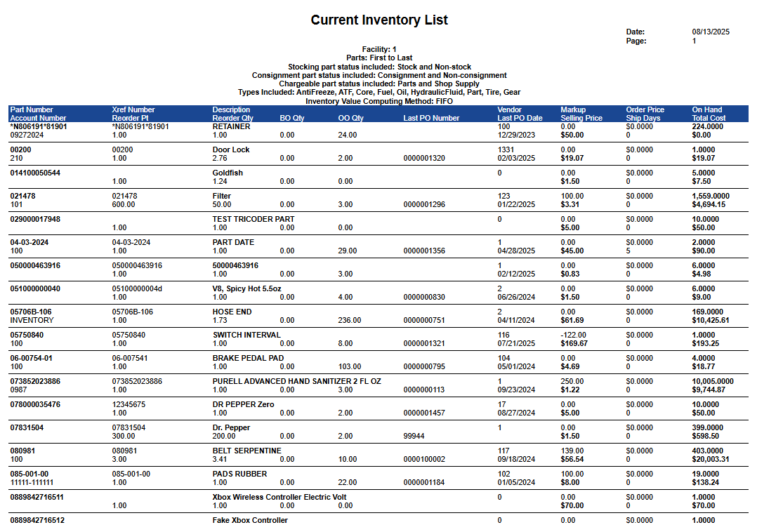This screenshot has height=532, width=757.
Task: Click the Xref Number column header
Action: (133, 109)
